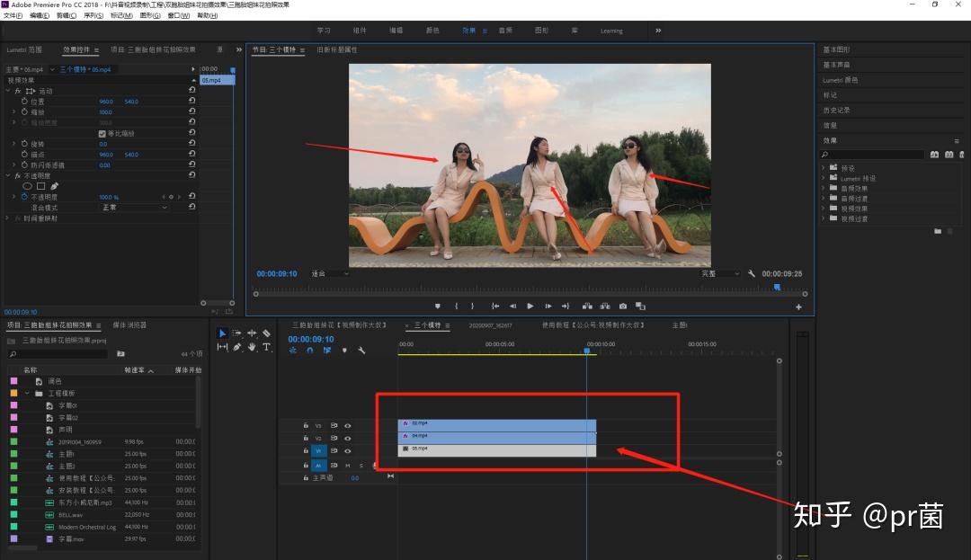
Task: Choose the Pen tool in the toolbox
Action: coord(237,347)
